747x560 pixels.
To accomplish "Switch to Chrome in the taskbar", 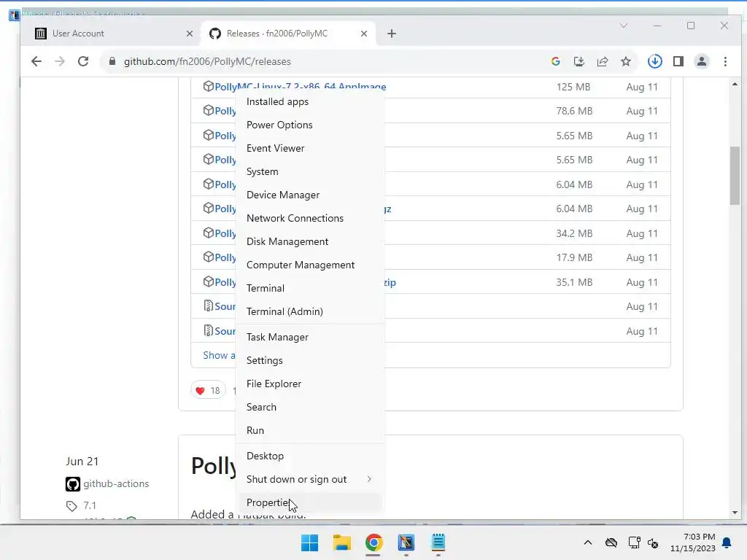I will pos(374,542).
